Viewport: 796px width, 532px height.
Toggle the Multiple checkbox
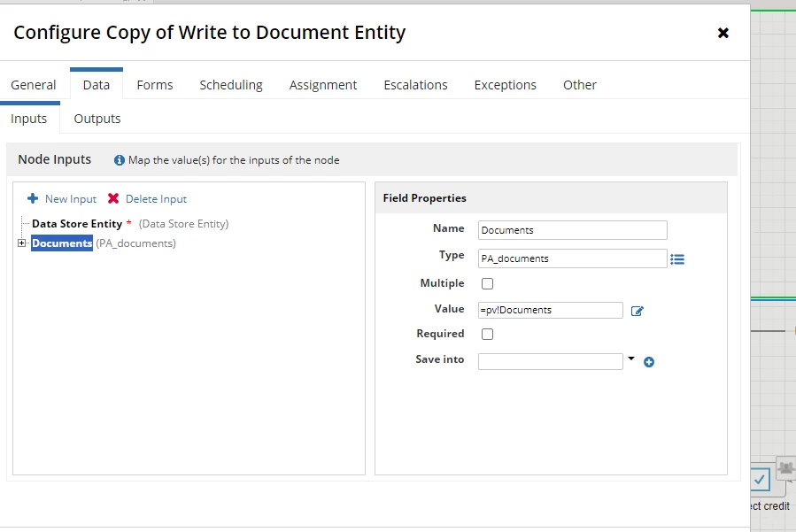click(x=487, y=283)
